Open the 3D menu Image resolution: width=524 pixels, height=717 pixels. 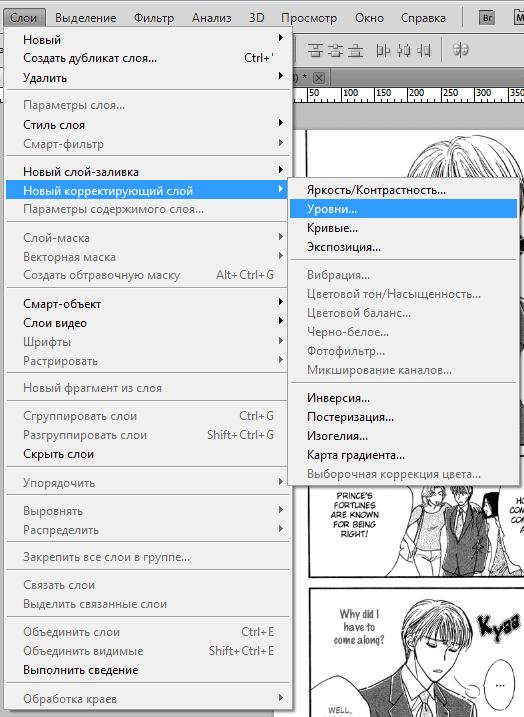(257, 18)
